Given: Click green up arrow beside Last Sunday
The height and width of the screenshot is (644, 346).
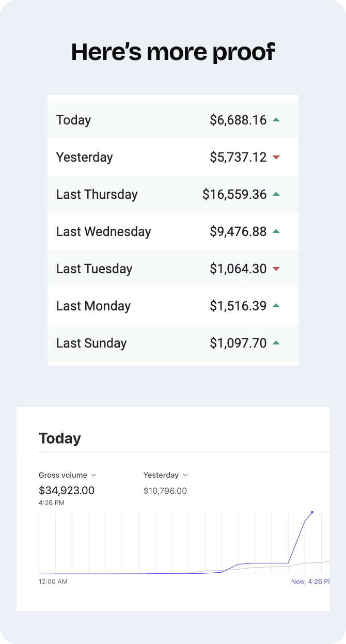Looking at the screenshot, I should [x=276, y=343].
